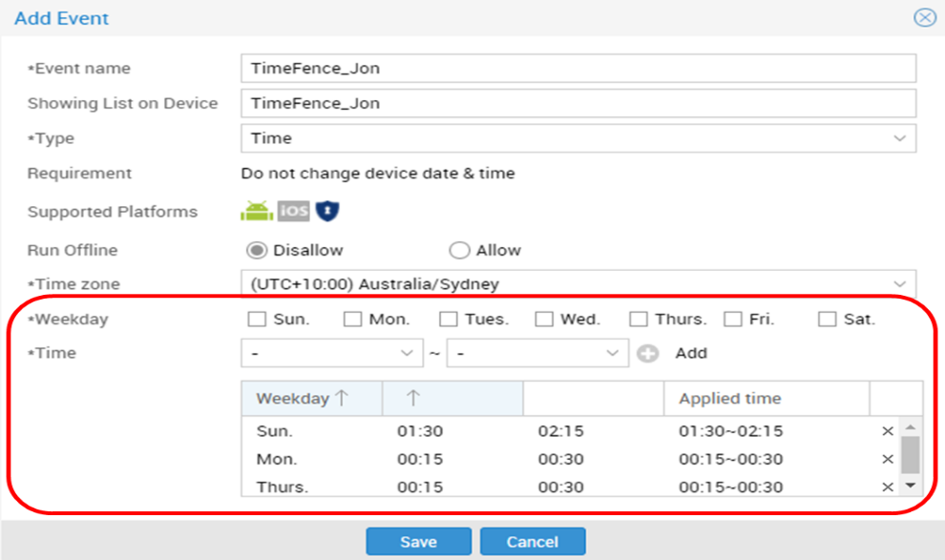The height and width of the screenshot is (560, 945).
Task: Open the start time dropdown
Action: pyautogui.click(x=332, y=353)
